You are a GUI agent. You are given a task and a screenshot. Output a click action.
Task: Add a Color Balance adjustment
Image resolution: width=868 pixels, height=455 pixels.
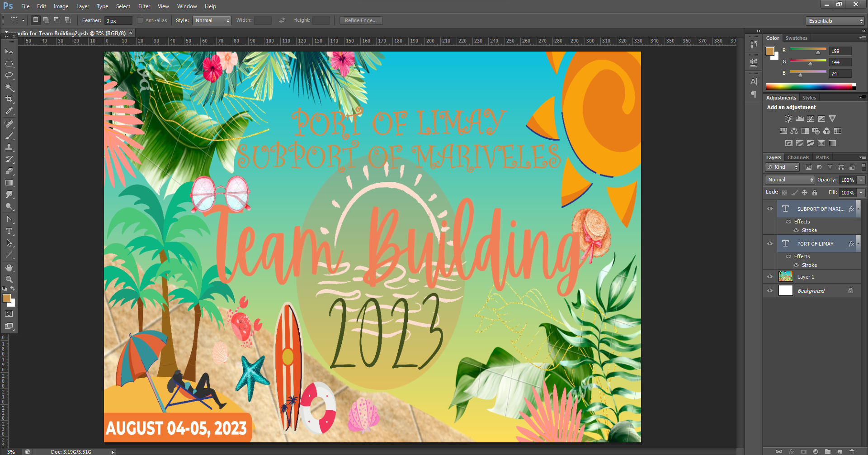coord(794,131)
